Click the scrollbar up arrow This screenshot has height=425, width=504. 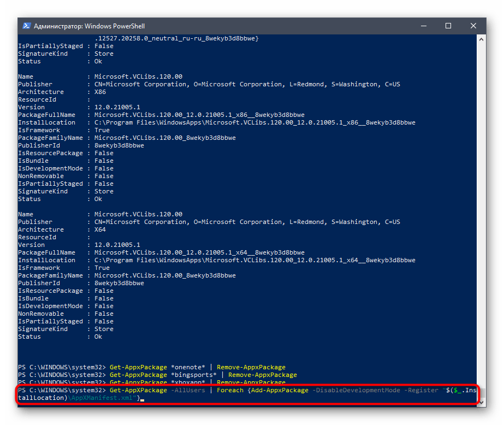(x=481, y=39)
